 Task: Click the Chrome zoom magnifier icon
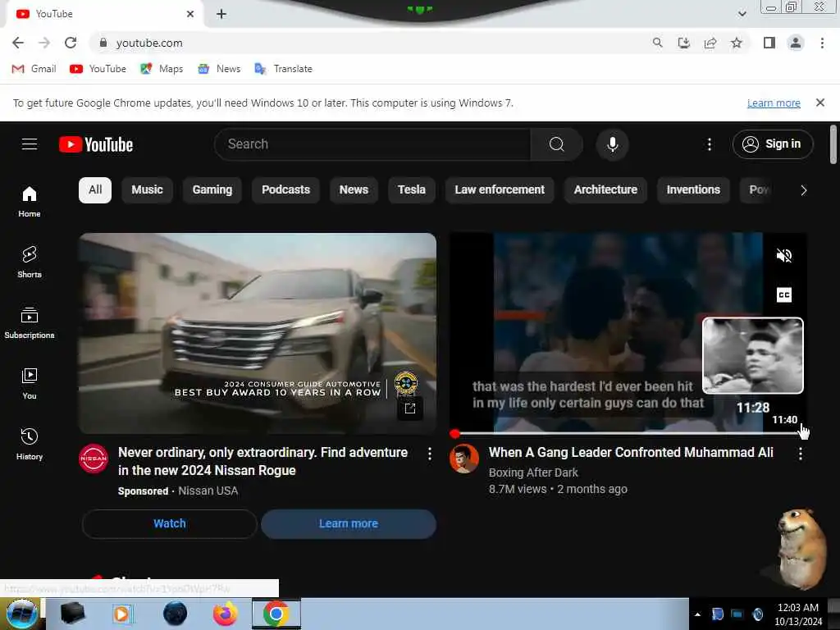(x=657, y=43)
